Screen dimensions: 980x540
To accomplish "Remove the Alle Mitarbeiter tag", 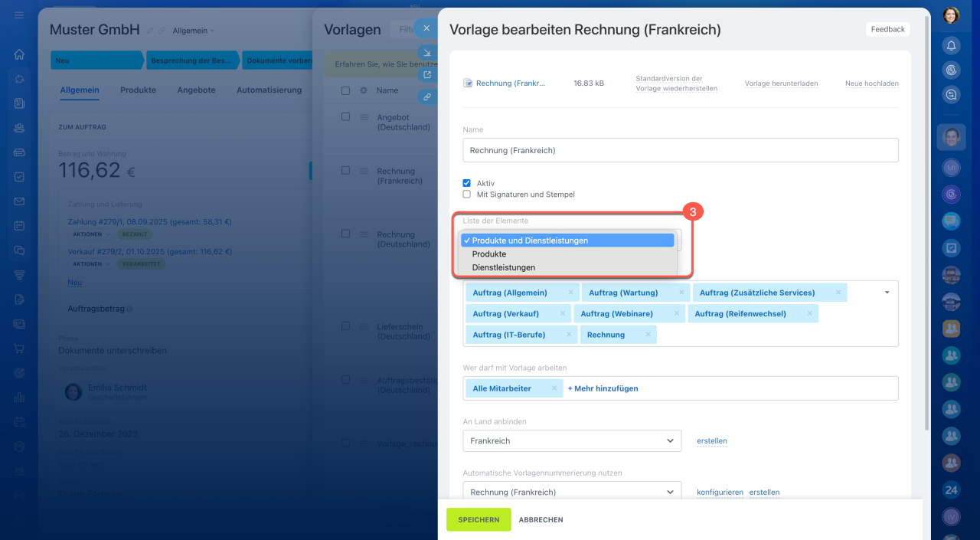I will (554, 388).
